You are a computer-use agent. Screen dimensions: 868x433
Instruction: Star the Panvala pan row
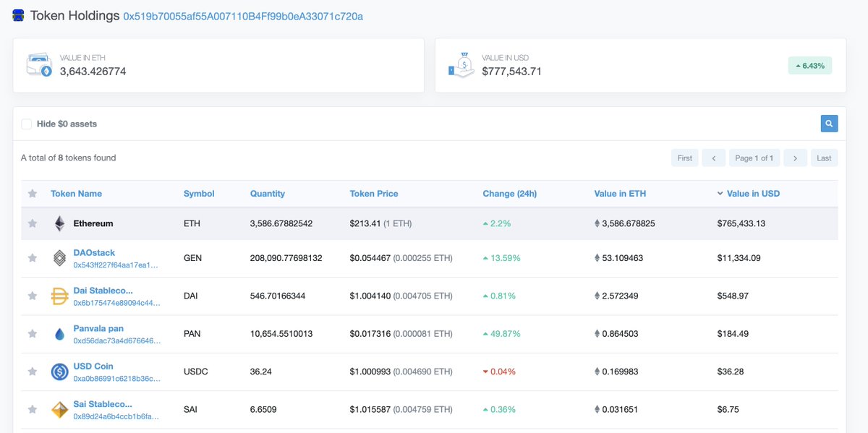click(x=33, y=334)
